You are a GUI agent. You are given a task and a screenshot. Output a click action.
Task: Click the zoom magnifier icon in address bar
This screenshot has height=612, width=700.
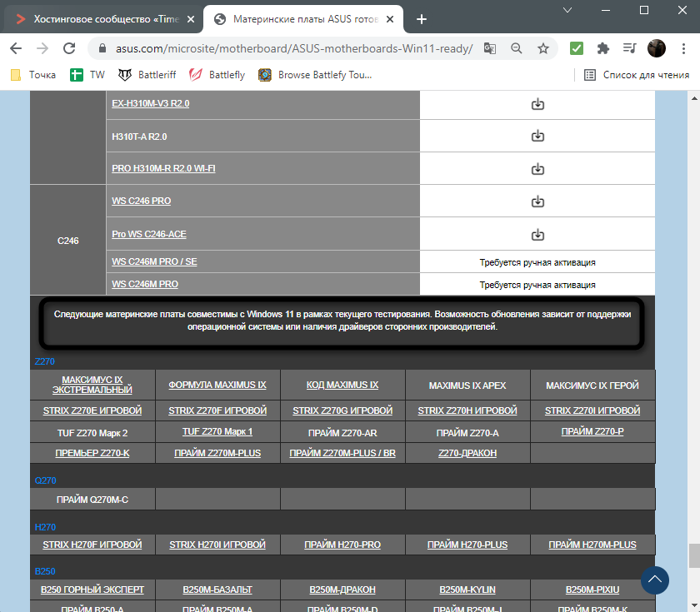coord(517,48)
